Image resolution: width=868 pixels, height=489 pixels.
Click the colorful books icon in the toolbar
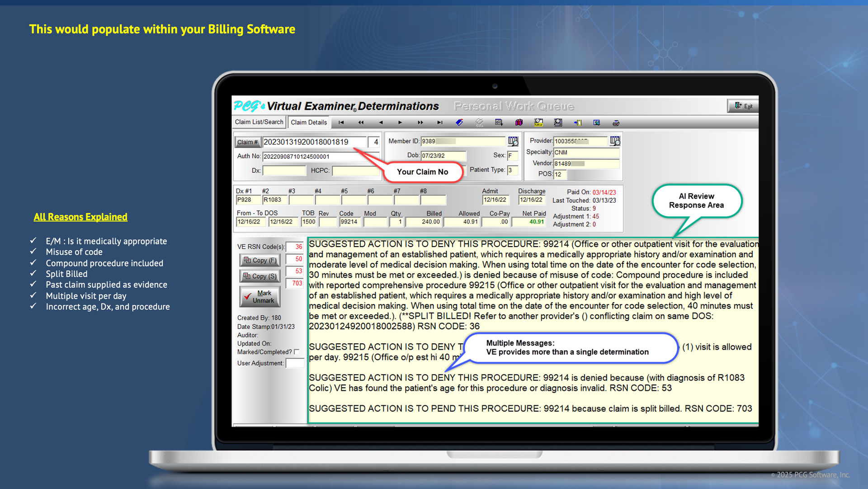[x=519, y=123]
